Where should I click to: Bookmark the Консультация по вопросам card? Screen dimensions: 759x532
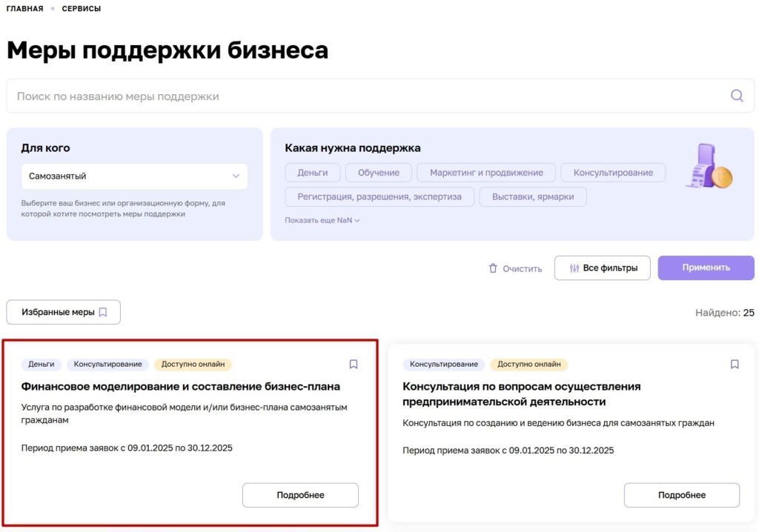(x=735, y=364)
